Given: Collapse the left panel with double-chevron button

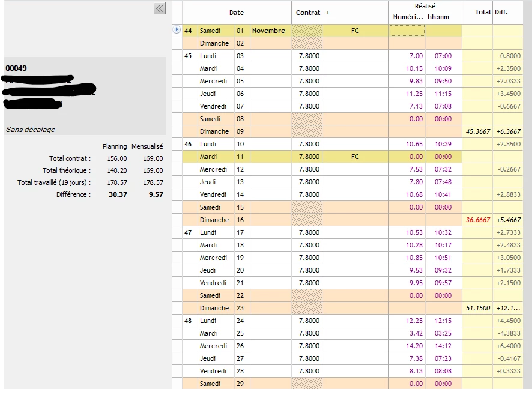Looking at the screenshot, I should point(160,8).
